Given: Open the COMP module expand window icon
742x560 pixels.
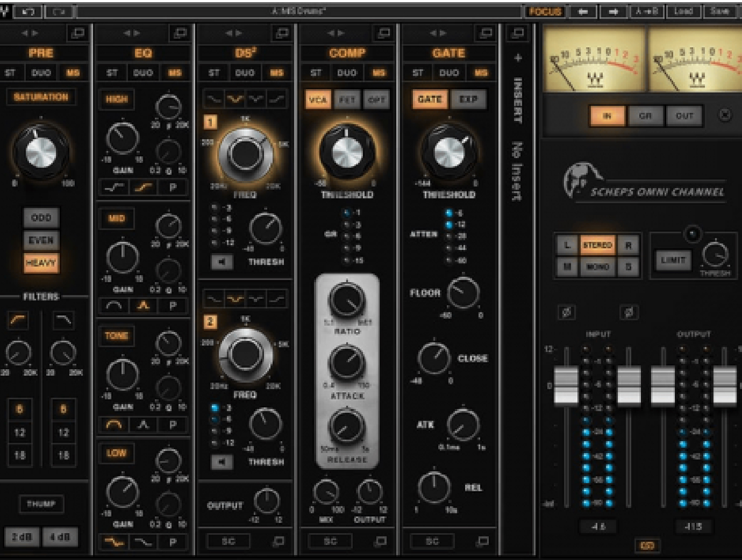Looking at the screenshot, I should [384, 33].
